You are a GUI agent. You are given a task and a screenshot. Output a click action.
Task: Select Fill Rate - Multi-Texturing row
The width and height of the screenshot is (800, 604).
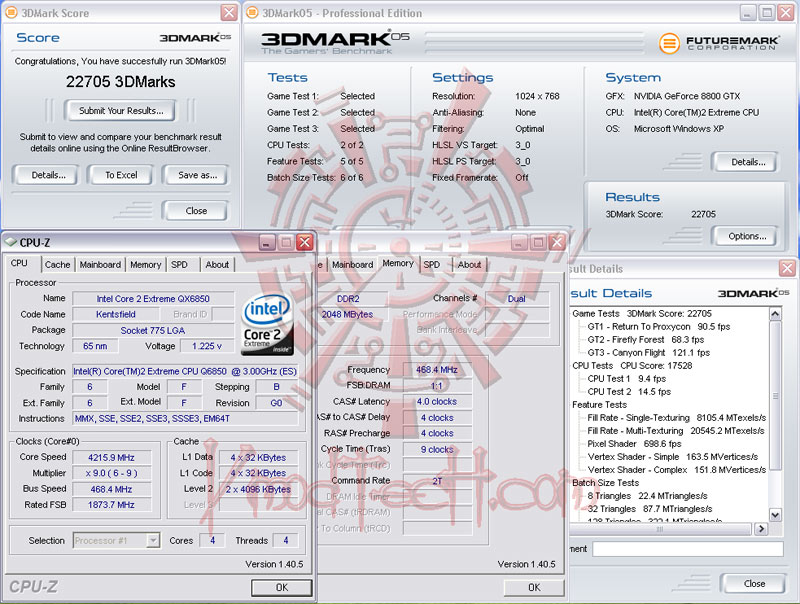676,431
